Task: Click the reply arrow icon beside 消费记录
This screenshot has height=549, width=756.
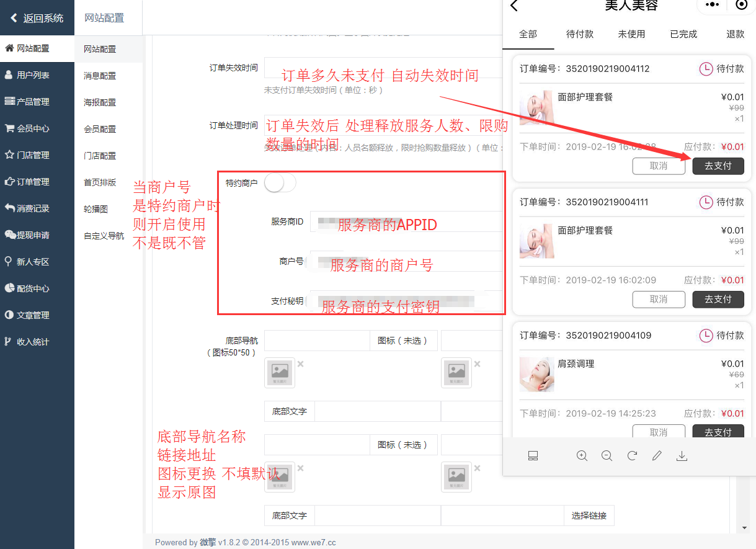Action: (x=9, y=208)
